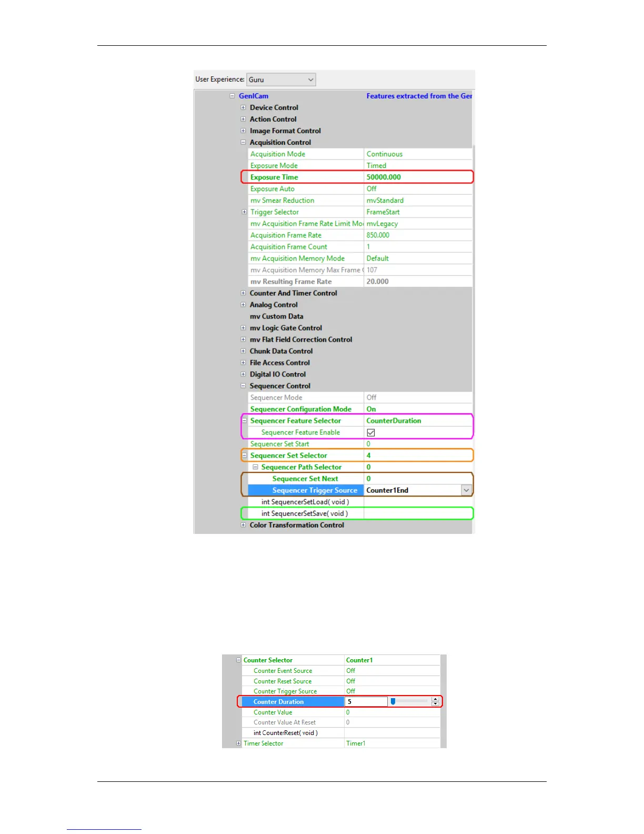Click int SequencerSetLoad( void ) method
The image size is (644, 834).
[x=305, y=502]
